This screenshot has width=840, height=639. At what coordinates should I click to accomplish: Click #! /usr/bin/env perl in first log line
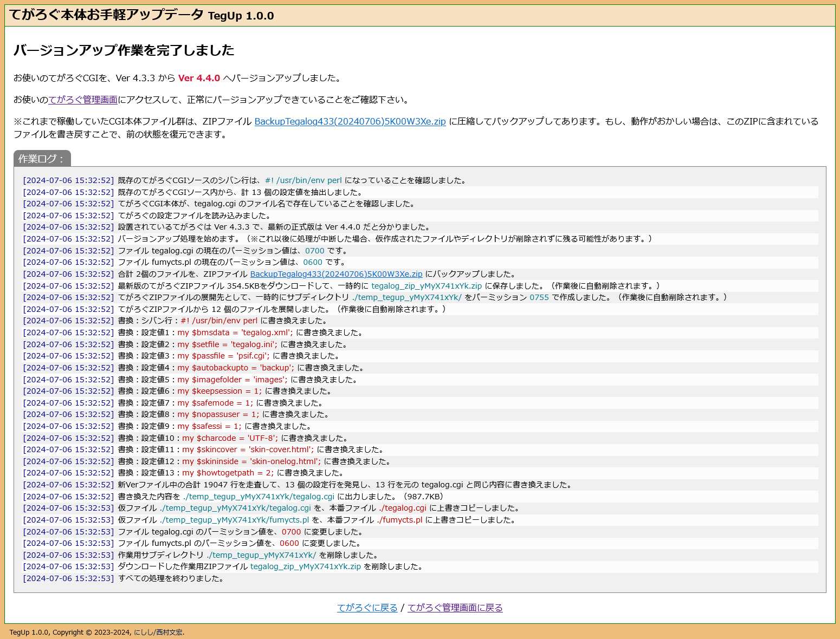303,180
